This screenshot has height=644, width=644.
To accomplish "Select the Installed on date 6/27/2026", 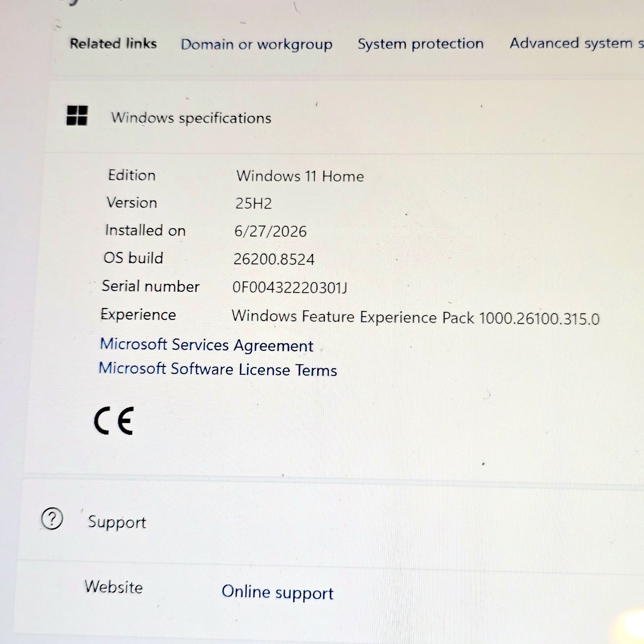I will (270, 231).
